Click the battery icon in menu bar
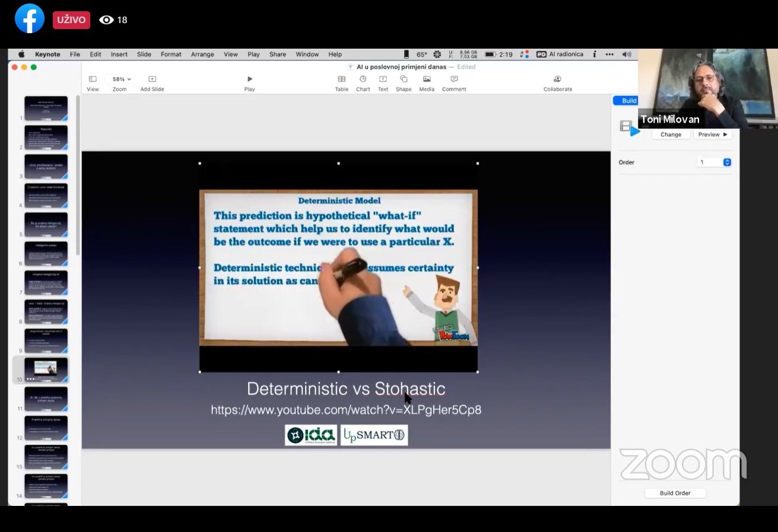 coord(490,55)
